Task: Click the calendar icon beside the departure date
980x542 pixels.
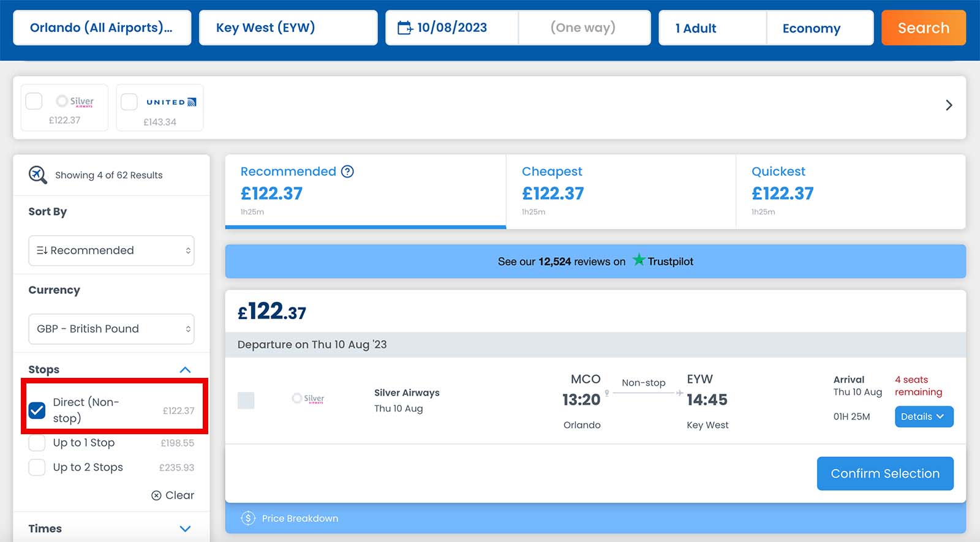Action: pyautogui.click(x=404, y=28)
